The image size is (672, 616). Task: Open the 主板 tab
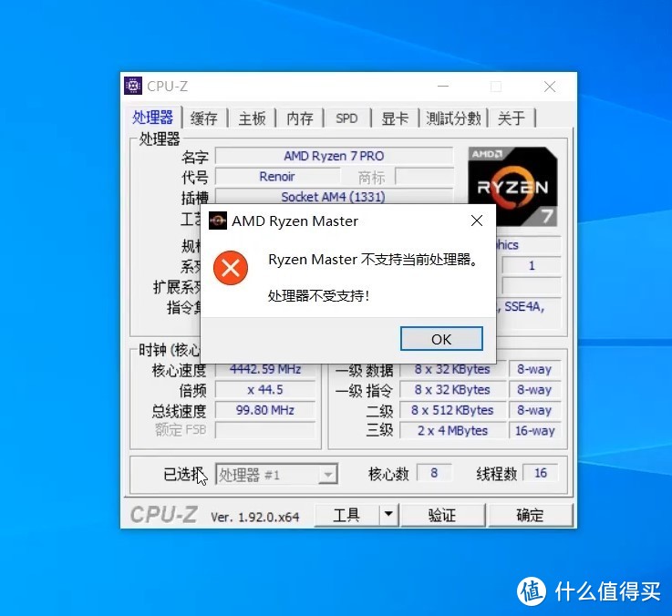pos(253,118)
